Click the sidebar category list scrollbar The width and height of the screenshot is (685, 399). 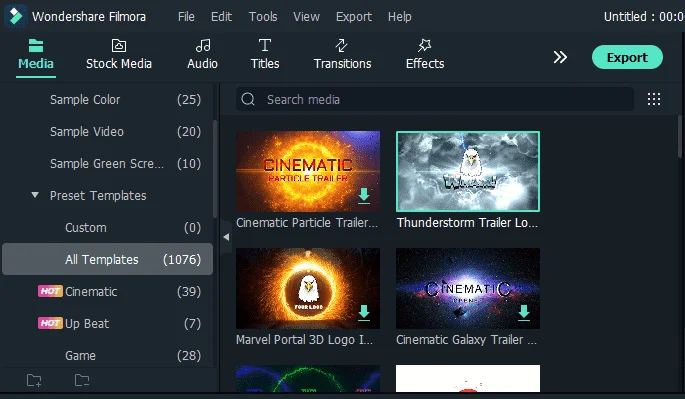(x=215, y=169)
